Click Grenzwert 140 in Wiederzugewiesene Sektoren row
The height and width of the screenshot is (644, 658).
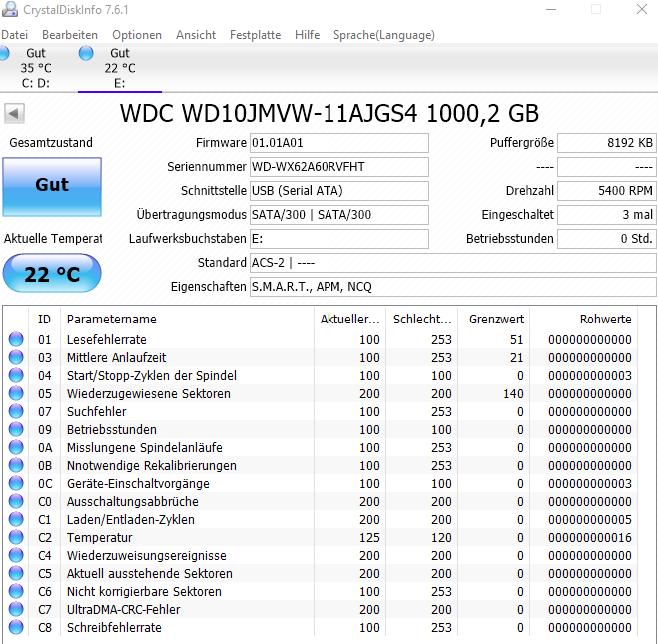(x=513, y=394)
